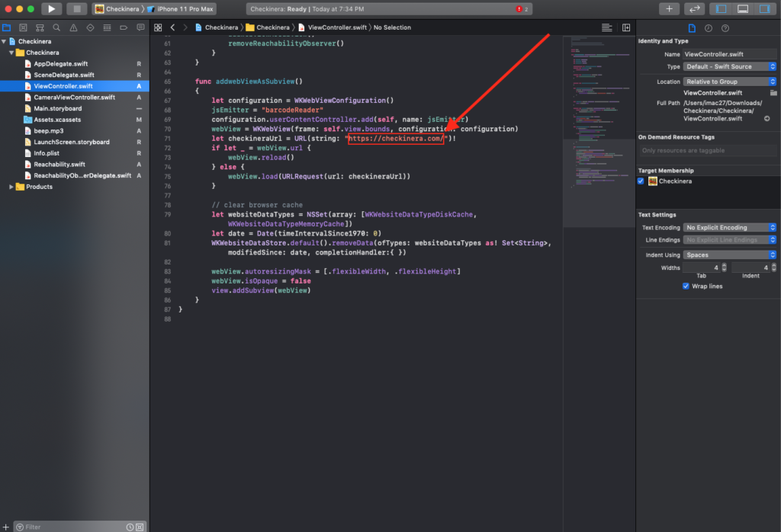Show the Quick Help inspector tab
Screen dimensions: 781x532
coord(725,28)
